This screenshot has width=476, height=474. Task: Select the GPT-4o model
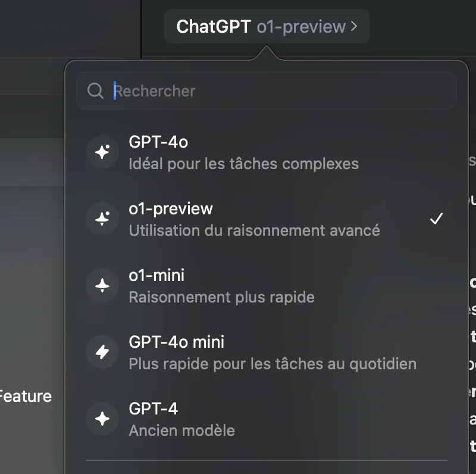(x=266, y=152)
